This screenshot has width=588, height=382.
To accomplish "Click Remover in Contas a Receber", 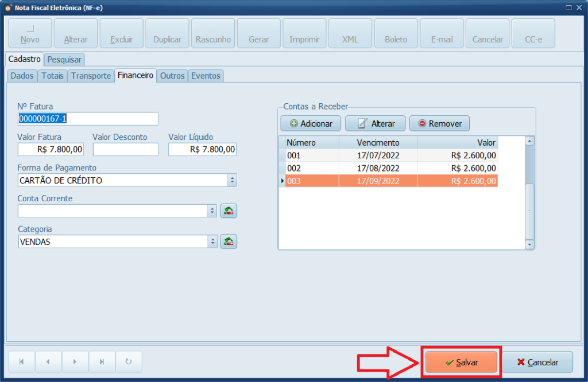I will pyautogui.click(x=439, y=123).
